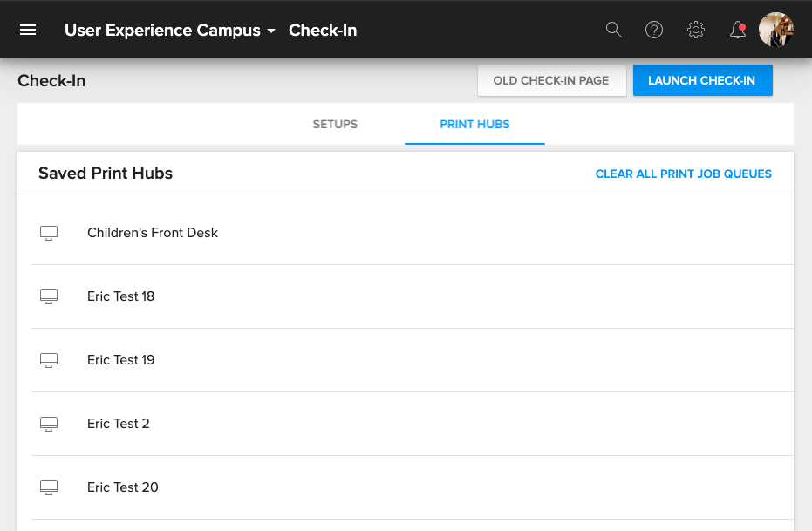Switch to the PRINT HUBS tab

click(x=474, y=124)
